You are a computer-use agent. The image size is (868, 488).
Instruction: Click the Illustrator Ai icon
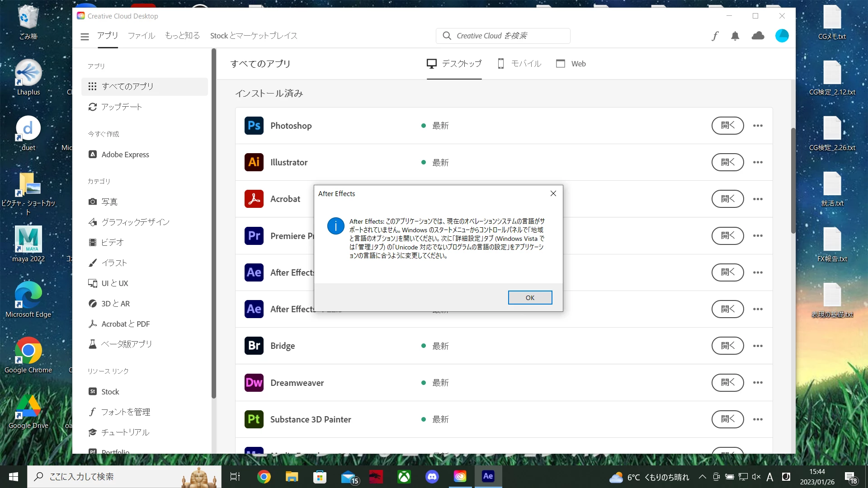click(254, 162)
